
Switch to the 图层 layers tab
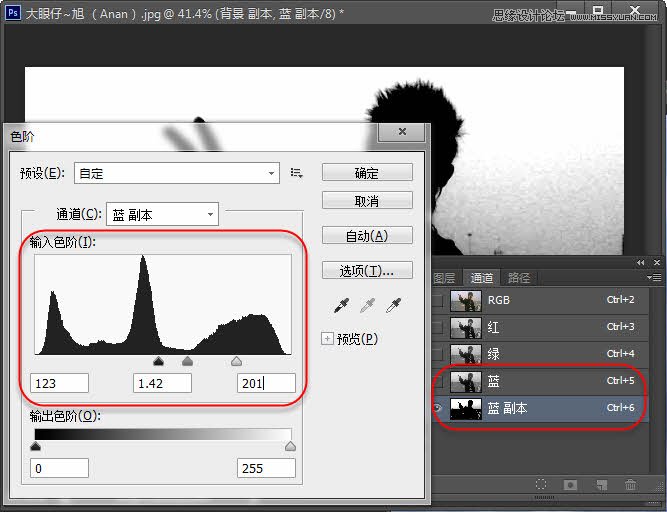[x=445, y=278]
